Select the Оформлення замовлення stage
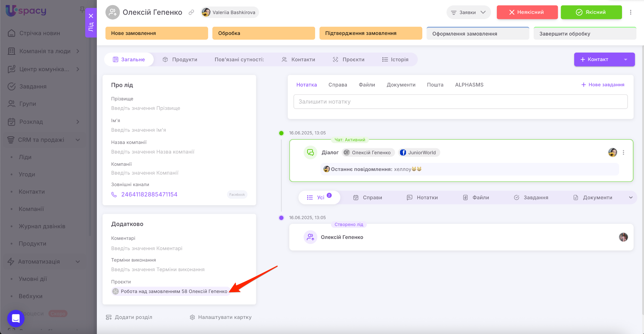Viewport: 644px width, 334px height. [477, 34]
